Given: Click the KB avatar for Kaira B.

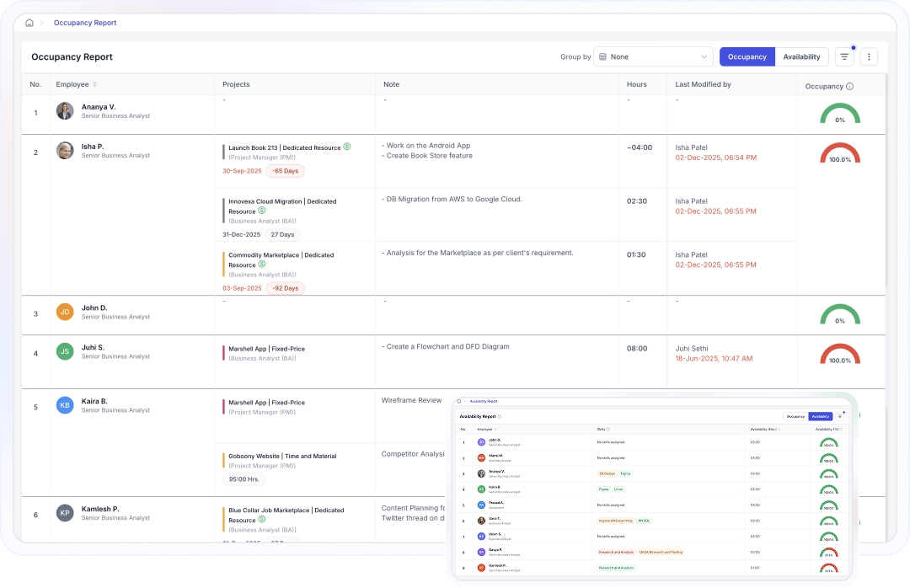Looking at the screenshot, I should pyautogui.click(x=65, y=405).
